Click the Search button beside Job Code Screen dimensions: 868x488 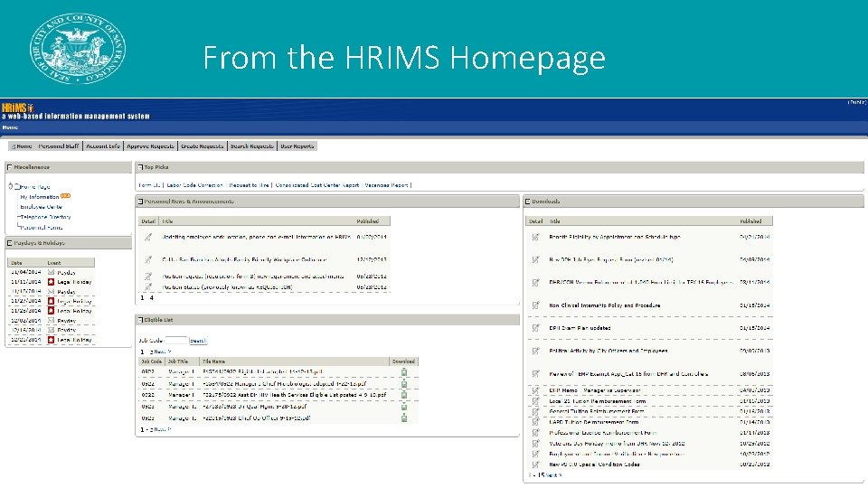[198, 341]
